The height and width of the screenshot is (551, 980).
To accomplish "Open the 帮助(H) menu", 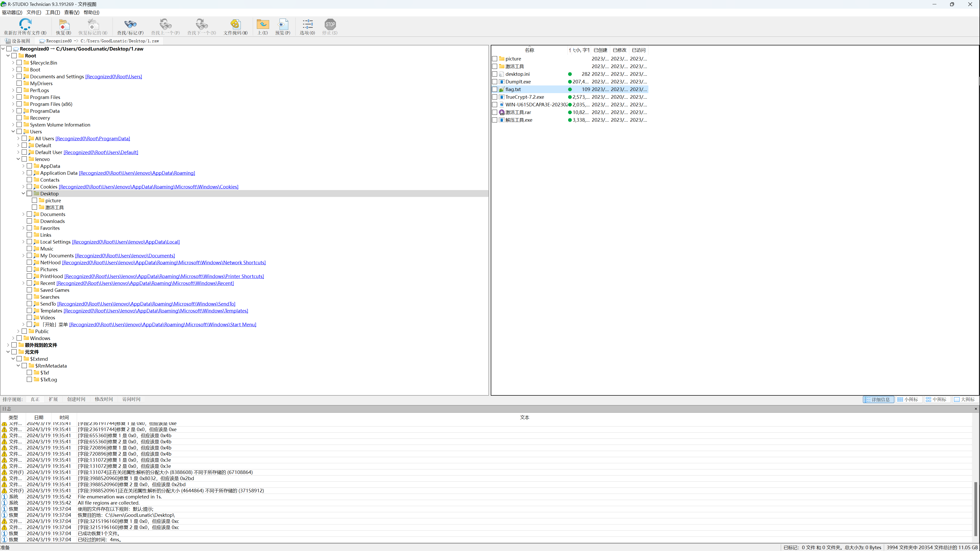I will [91, 12].
